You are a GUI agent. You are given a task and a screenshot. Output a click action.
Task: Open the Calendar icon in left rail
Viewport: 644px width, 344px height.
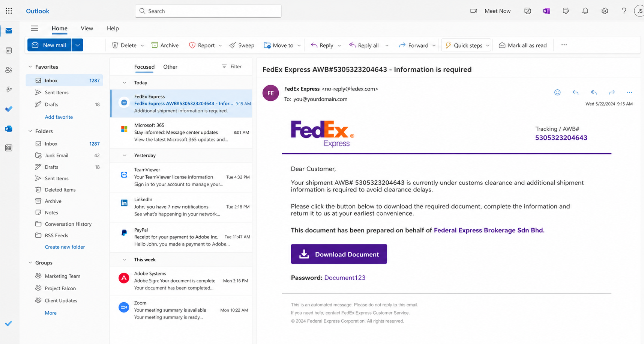[9, 50]
